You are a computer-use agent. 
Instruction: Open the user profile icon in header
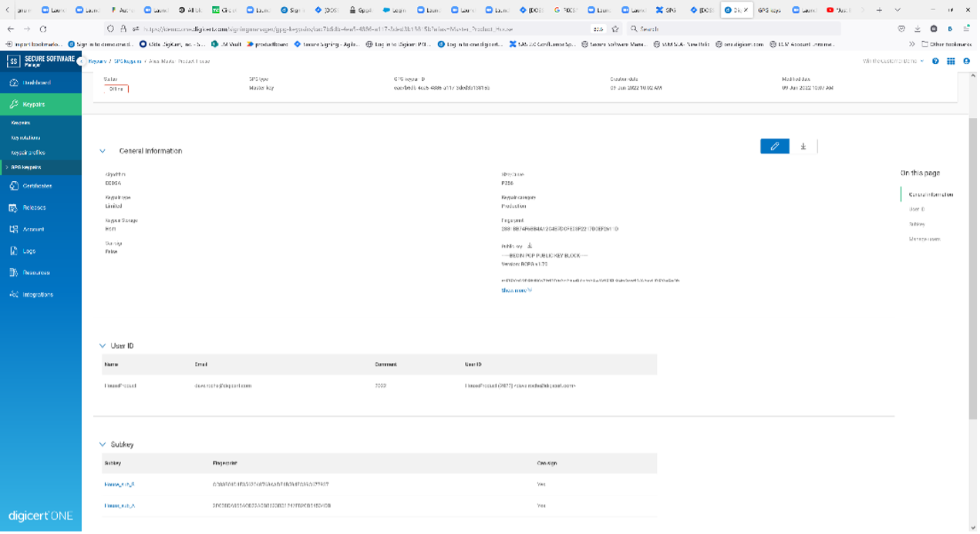(966, 61)
